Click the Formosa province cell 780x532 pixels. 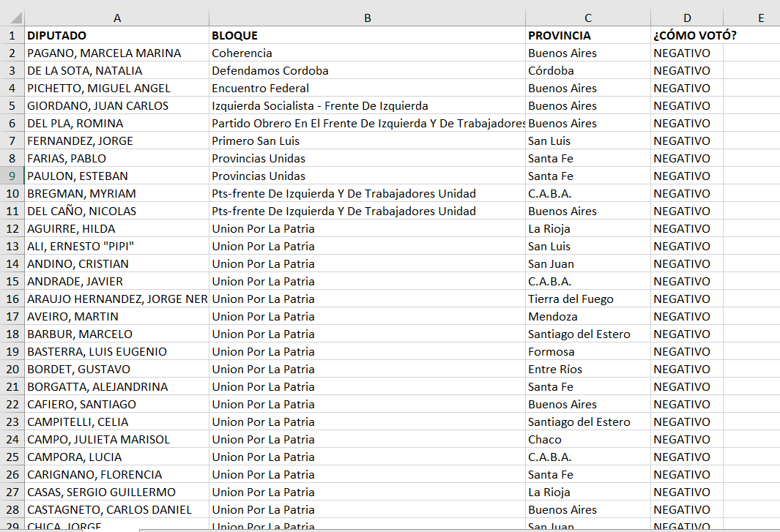click(x=588, y=351)
